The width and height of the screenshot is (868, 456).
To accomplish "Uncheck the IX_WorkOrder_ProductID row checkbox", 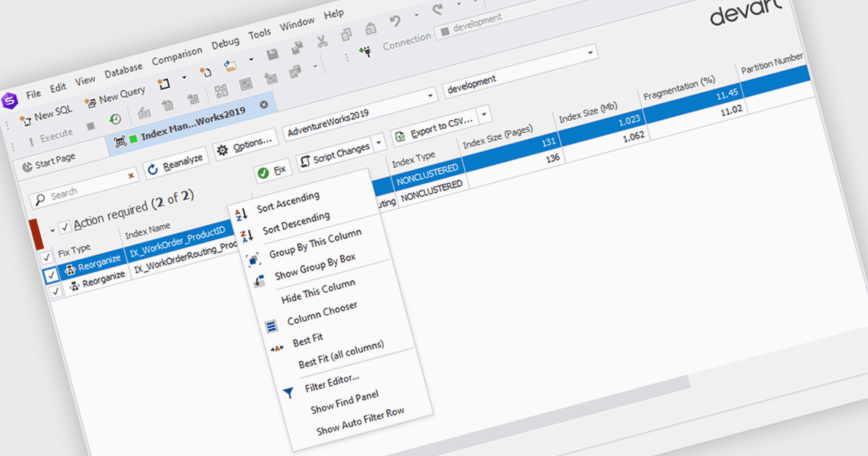I will [x=51, y=276].
